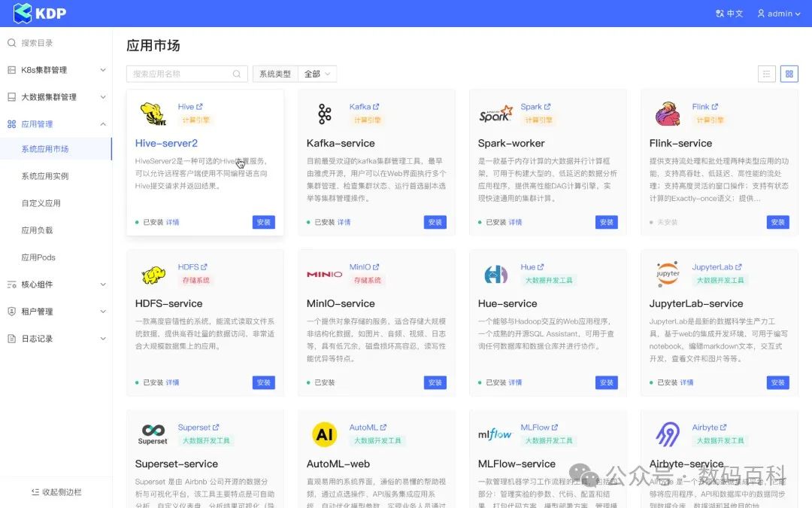Expand the K8s集群管理 menu chevron
The width and height of the screenshot is (812, 508).
click(103, 70)
